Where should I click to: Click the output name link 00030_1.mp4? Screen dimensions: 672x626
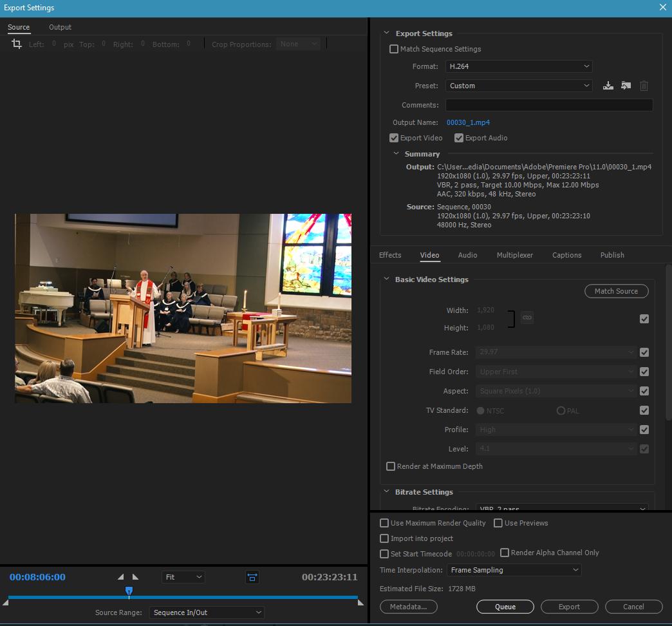[468, 122]
